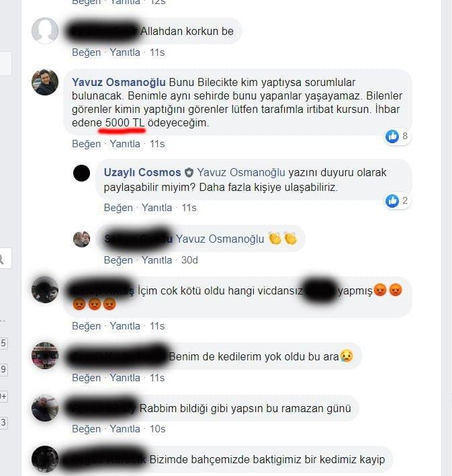Open the Uzaylı Cosmos black avatar
This screenshot has height=476, width=452.
click(x=82, y=173)
